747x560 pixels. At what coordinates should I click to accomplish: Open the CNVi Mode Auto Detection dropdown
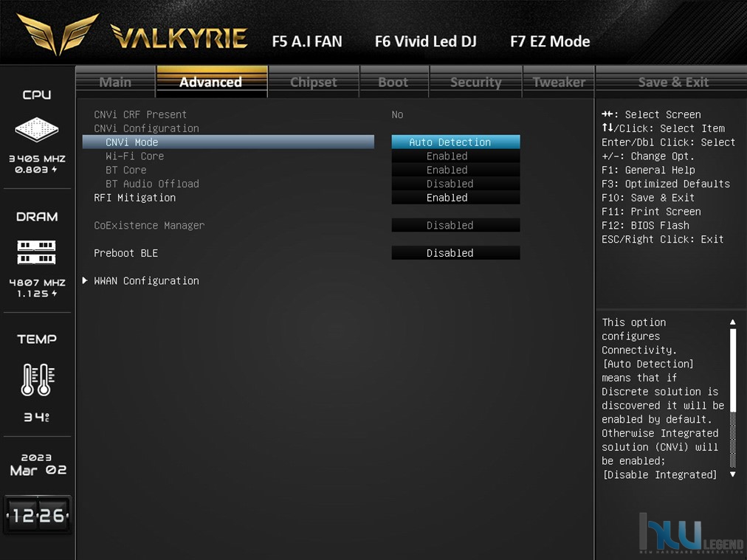point(455,142)
